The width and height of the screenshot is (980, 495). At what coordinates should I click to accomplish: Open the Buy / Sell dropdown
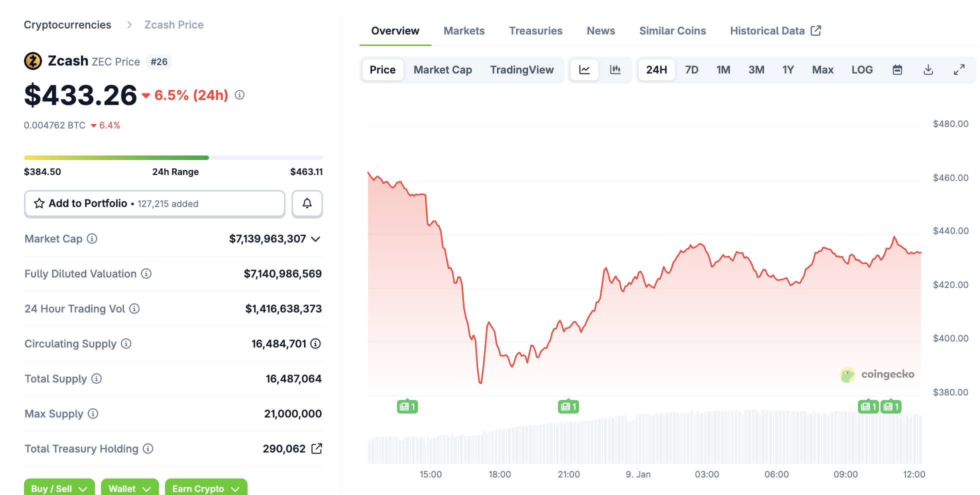[59, 488]
